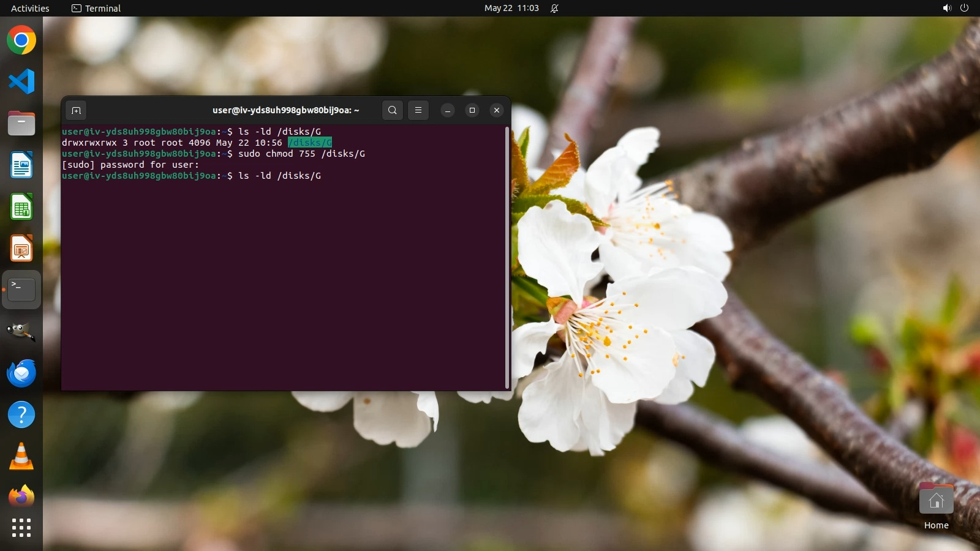Viewport: 980px width, 551px height.
Task: Launch Google Chrome from the dock
Action: pyautogui.click(x=21, y=40)
